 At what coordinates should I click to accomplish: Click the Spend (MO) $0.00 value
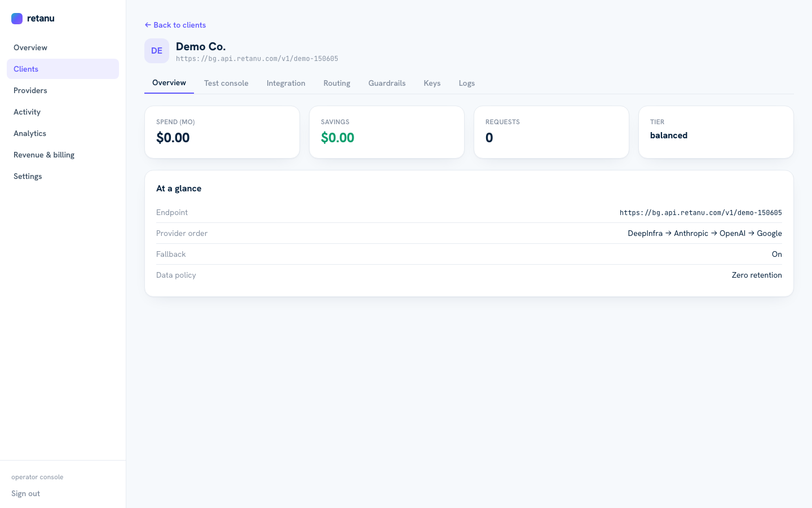coord(173,138)
